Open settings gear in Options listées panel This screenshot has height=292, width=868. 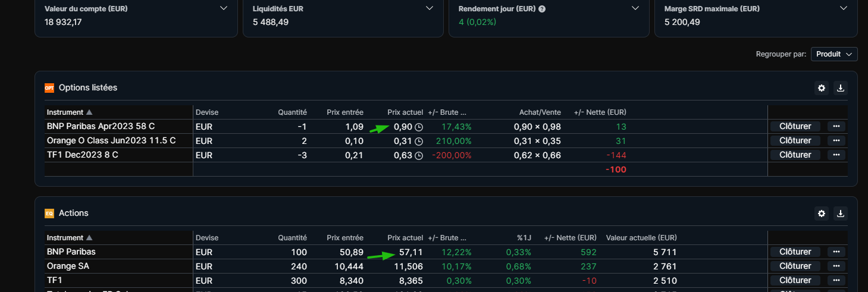coord(822,88)
